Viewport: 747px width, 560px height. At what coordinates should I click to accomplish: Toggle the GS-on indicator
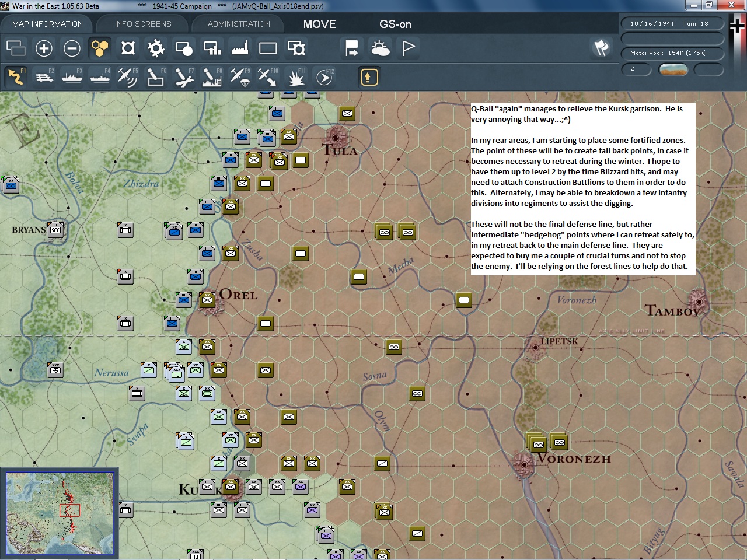(x=395, y=24)
